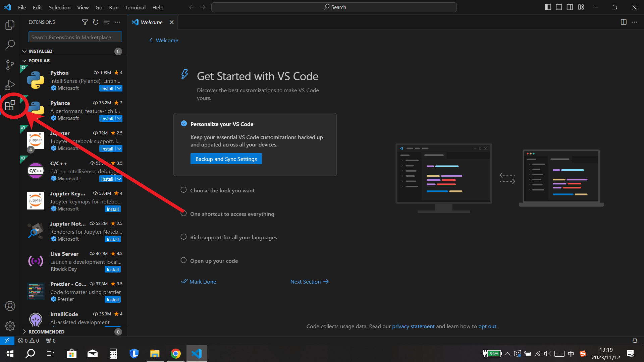Open Jupyter install dropdown arrow
This screenshot has height=362, width=644.
119,149
